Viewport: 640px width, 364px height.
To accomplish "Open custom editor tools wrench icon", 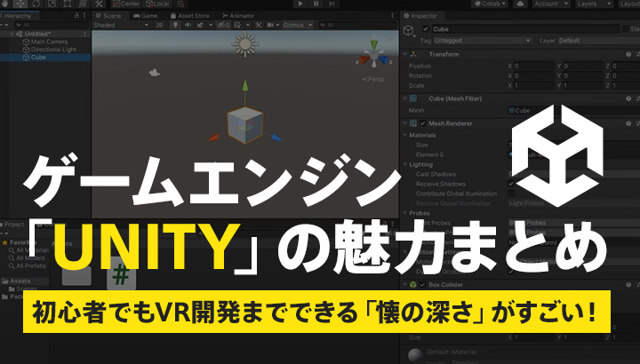I will click(99, 4).
